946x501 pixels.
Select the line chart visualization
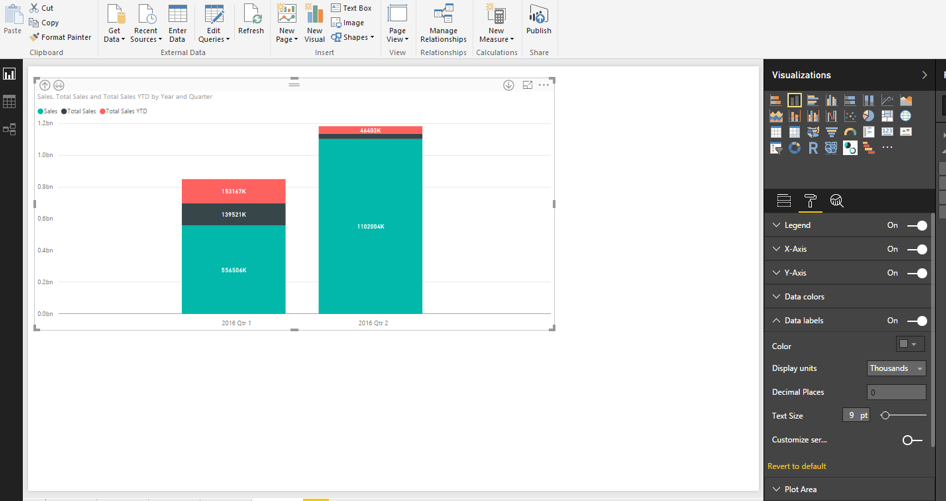[x=887, y=100]
